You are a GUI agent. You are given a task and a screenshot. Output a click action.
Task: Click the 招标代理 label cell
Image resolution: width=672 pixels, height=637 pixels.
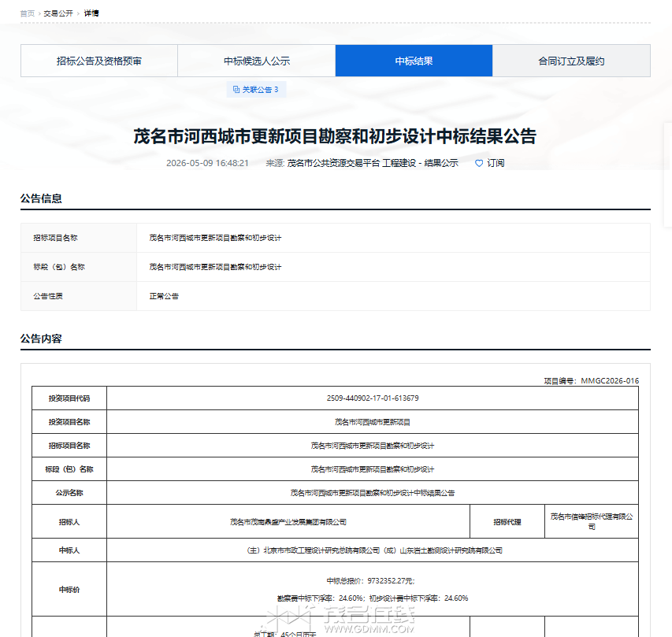(507, 522)
